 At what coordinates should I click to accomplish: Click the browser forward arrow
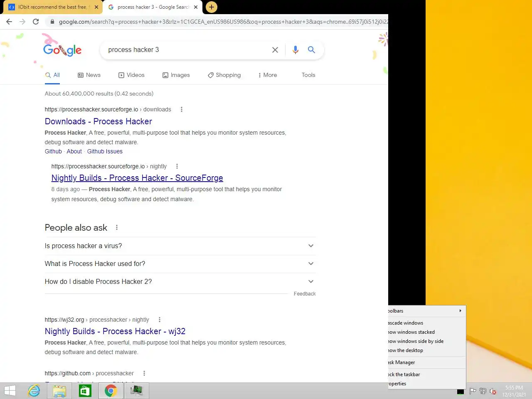point(22,22)
